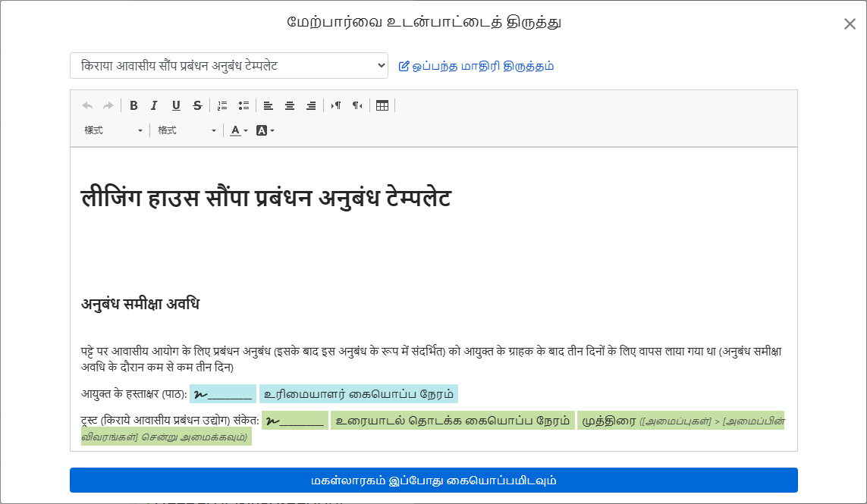This screenshot has height=504, width=867.
Task: Open the contract template select box
Action: (229, 66)
